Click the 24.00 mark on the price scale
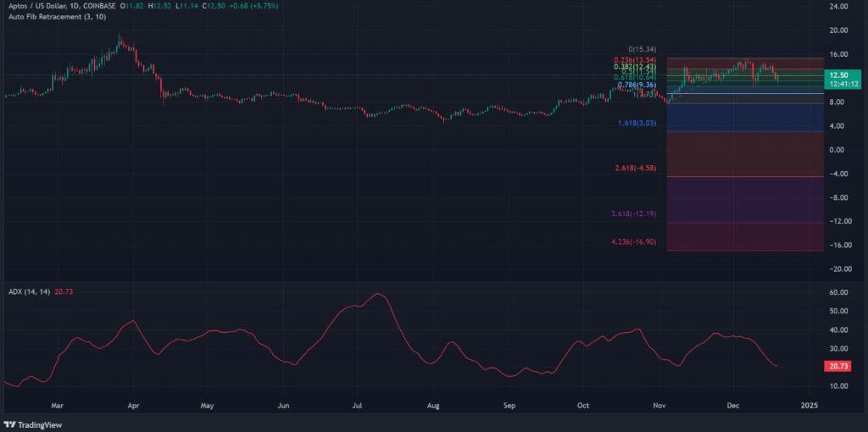This screenshot has width=868, height=432. (838, 6)
